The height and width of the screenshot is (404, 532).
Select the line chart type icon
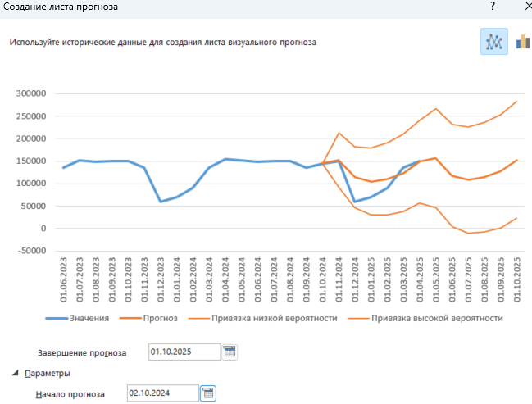[494, 42]
